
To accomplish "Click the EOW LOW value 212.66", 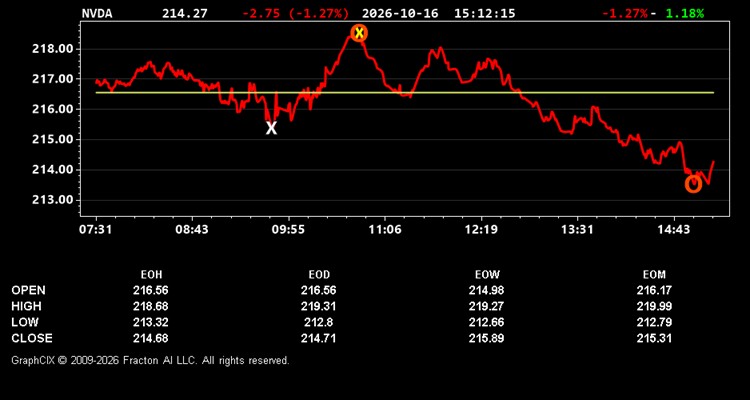I will point(486,322).
